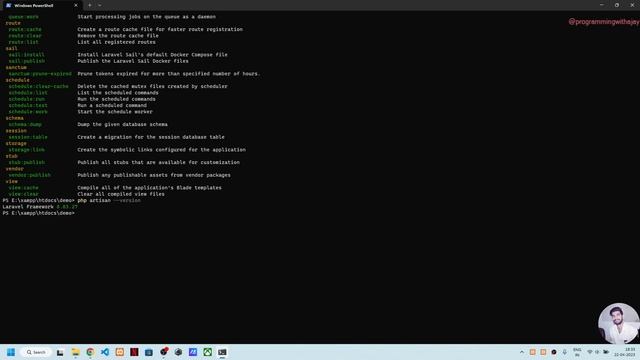The width and height of the screenshot is (640, 360).
Task: Open the blue square app after Netflix
Action: click(x=149, y=352)
